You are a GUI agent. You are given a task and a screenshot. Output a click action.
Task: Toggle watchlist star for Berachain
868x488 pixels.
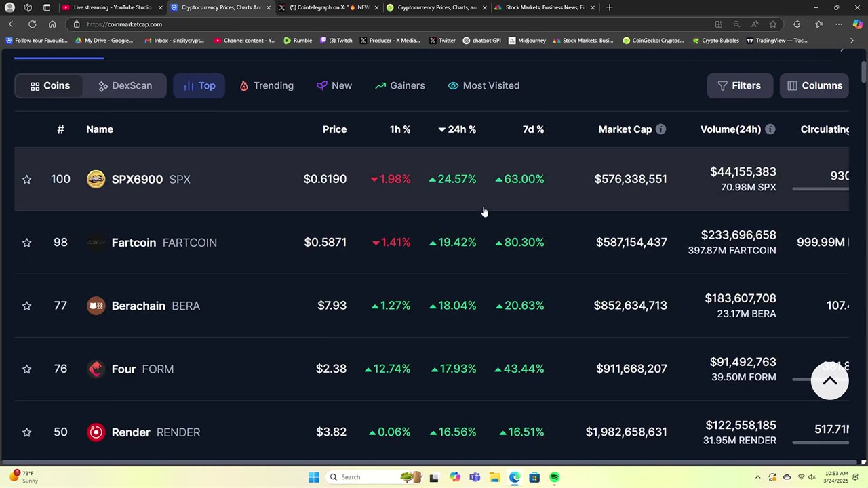click(x=26, y=306)
